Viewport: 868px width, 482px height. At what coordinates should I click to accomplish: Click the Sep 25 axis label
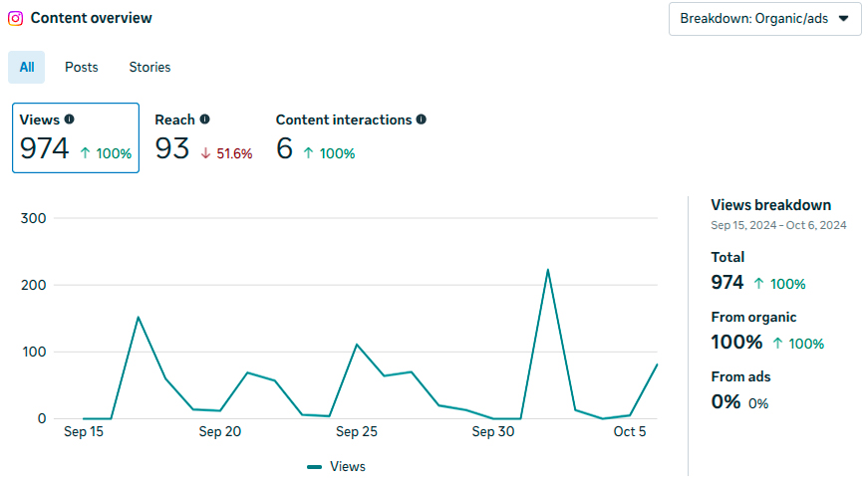coord(357,431)
